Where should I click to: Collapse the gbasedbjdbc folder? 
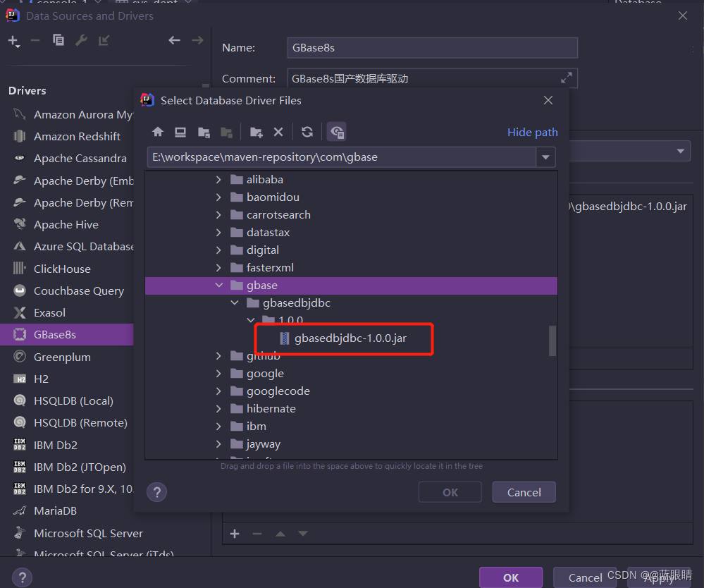(x=235, y=302)
